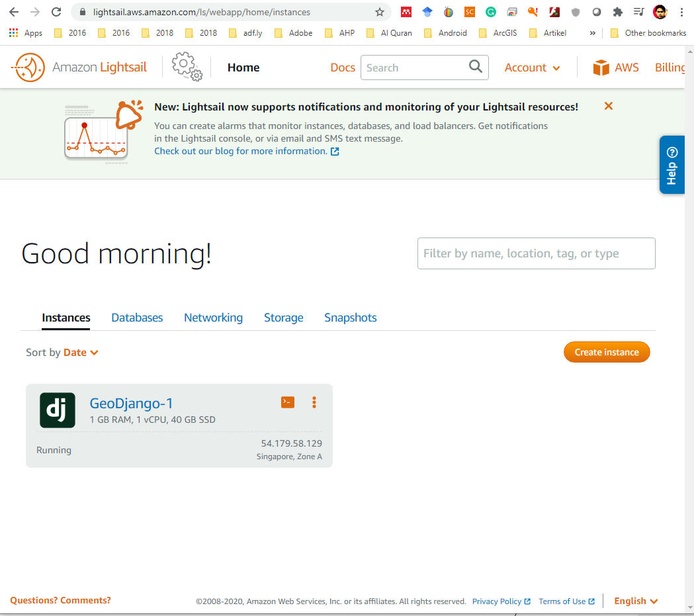Open the Billing link
Viewport: 694px width, 616px height.
point(670,67)
